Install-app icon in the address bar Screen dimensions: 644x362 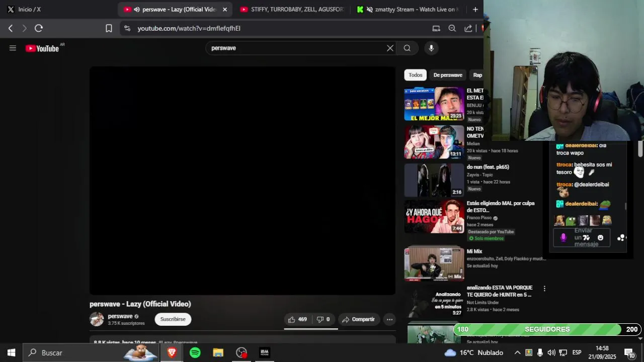point(436,28)
